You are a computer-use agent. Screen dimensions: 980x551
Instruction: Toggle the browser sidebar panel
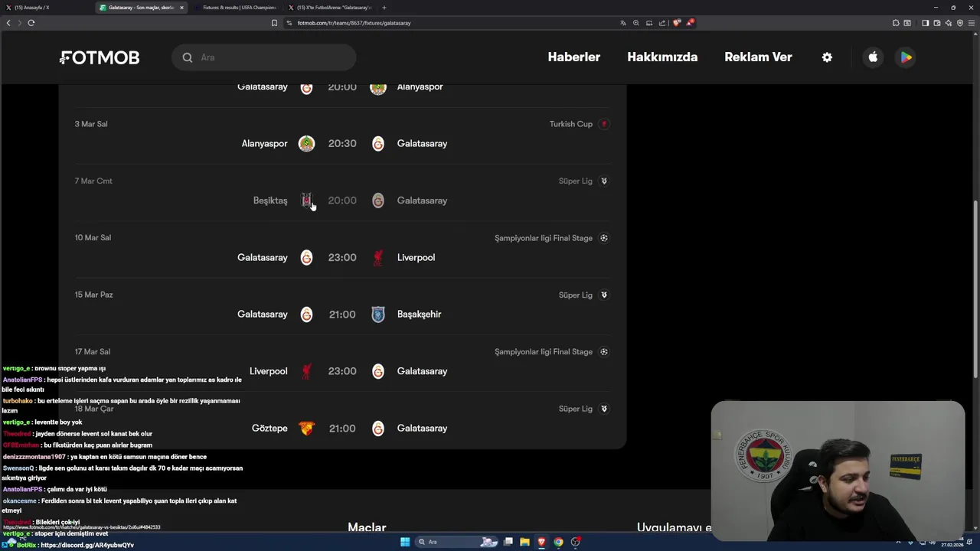(926, 23)
